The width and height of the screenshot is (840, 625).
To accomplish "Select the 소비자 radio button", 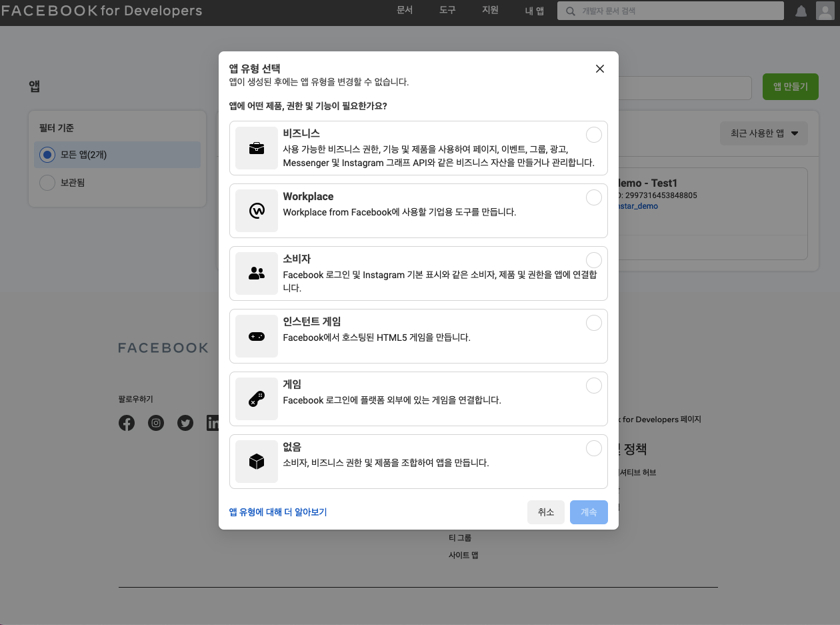I will 593,260.
